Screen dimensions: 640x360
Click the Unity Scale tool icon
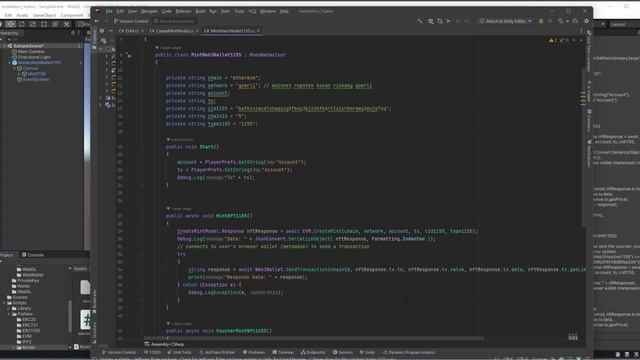[x=33, y=24]
